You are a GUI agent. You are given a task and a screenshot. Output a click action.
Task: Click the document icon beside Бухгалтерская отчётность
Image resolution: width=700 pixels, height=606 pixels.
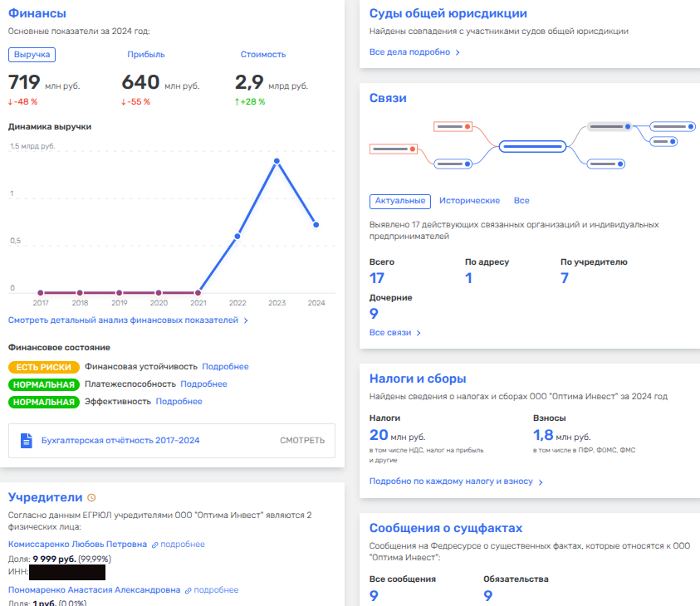click(26, 441)
